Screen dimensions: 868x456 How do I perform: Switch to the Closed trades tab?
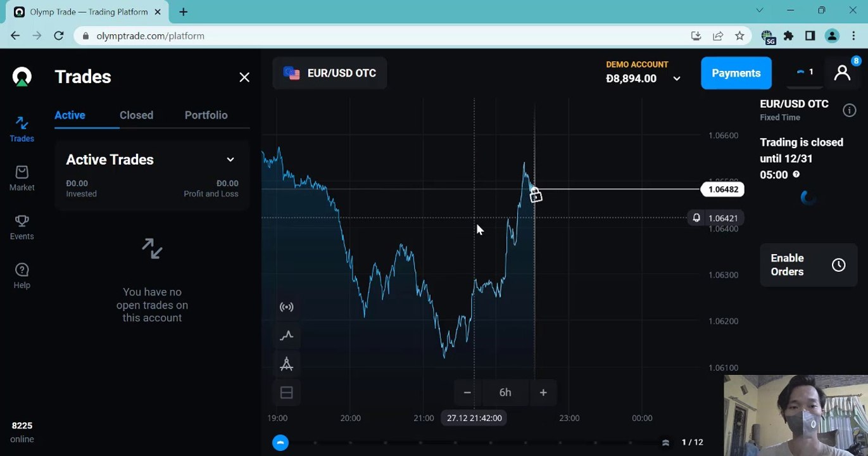[136, 115]
